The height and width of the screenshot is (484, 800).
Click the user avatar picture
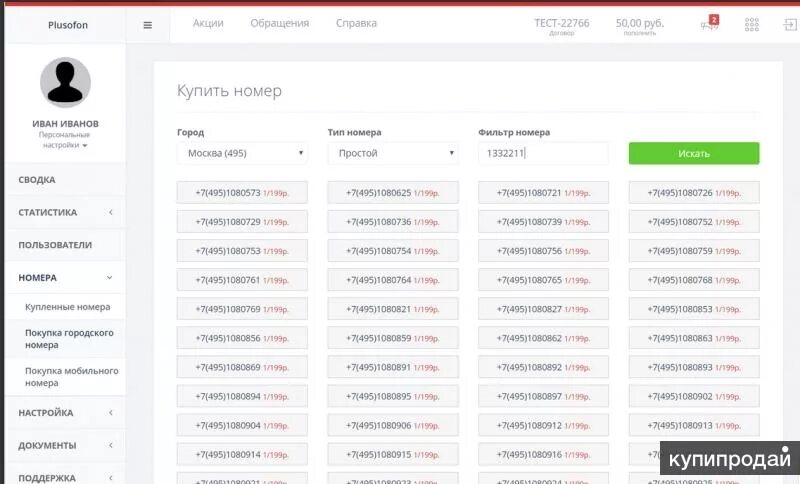click(x=65, y=82)
